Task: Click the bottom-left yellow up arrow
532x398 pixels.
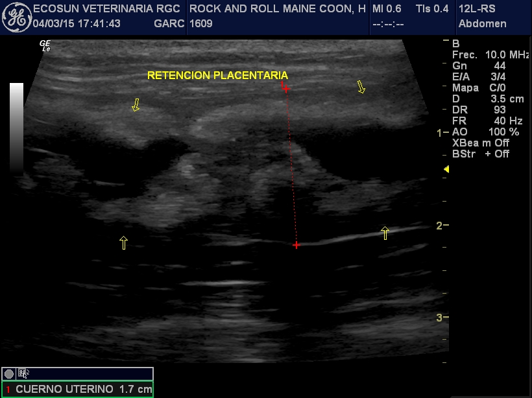Action: [x=123, y=242]
